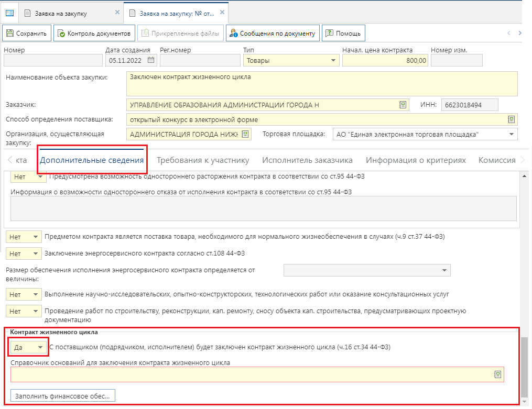
Task: Open the Заказчик reference lookup icon
Action: [x=403, y=105]
